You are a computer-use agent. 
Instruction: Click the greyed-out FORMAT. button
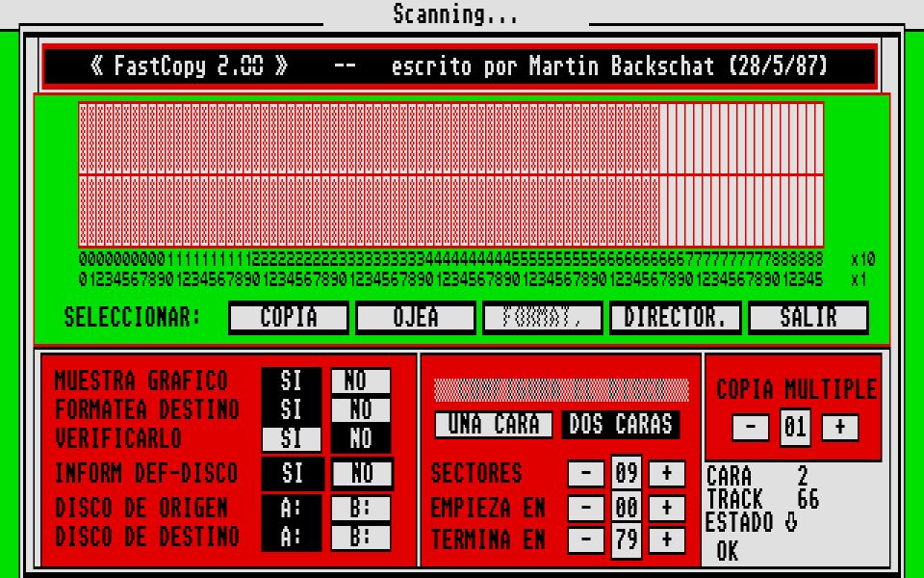coord(542,317)
